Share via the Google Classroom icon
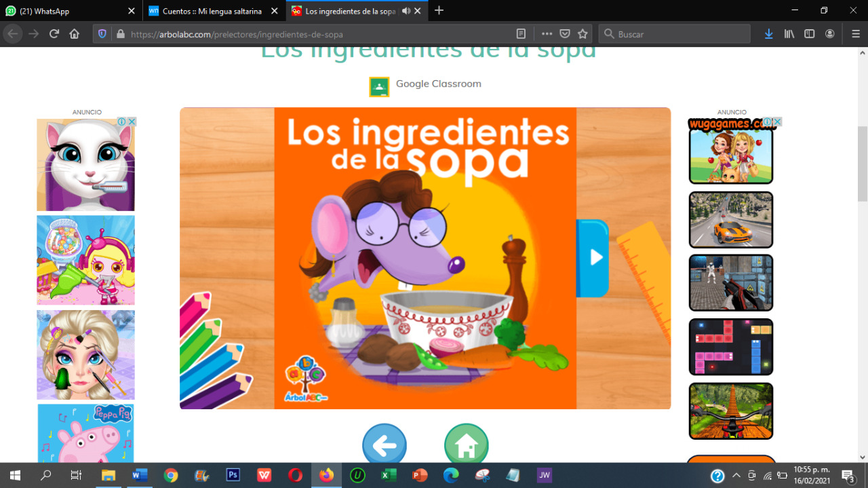This screenshot has width=868, height=488. pyautogui.click(x=379, y=87)
